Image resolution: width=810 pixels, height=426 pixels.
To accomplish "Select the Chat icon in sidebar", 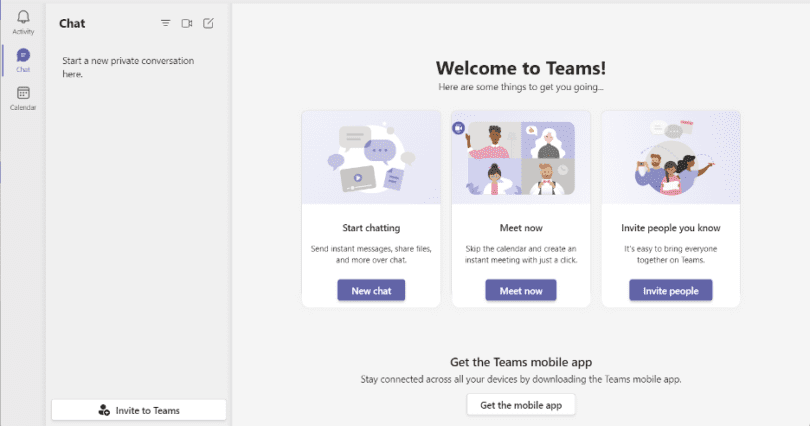I will pos(23,55).
